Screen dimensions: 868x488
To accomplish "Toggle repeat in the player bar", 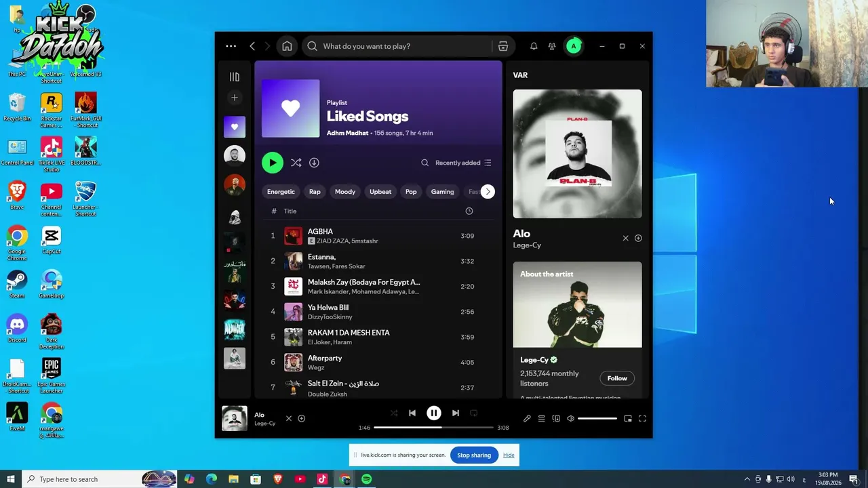I will [473, 413].
